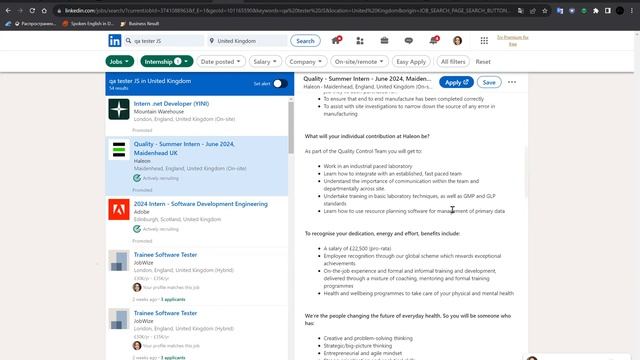The image size is (640, 360).
Task: Open the Date posted dropdown
Action: 220,62
